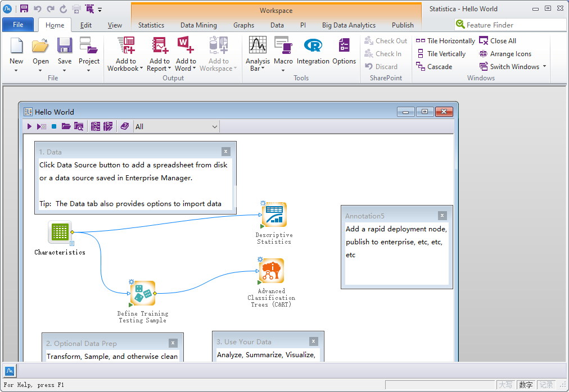569x392 pixels.
Task: Expand the ribbon Save dropdown arrow
Action: pos(65,70)
